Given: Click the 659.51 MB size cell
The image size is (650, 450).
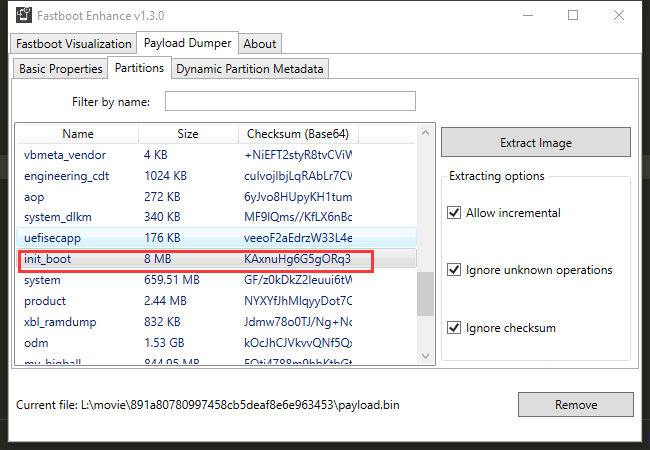Looking at the screenshot, I should (x=172, y=280).
